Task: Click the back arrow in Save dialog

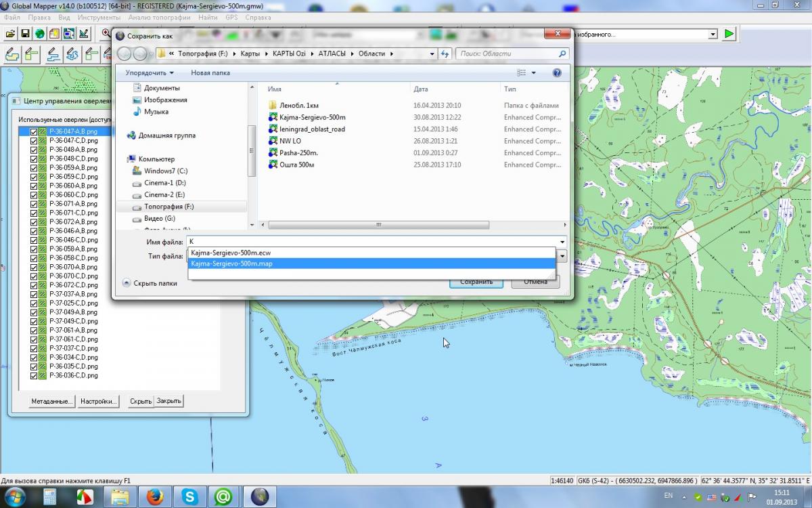Action: coord(124,54)
